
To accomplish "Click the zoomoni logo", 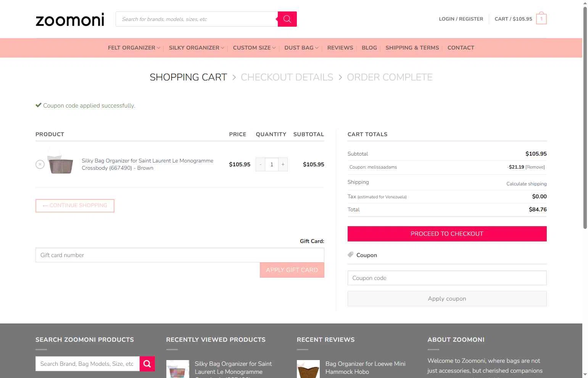I will tap(70, 19).
